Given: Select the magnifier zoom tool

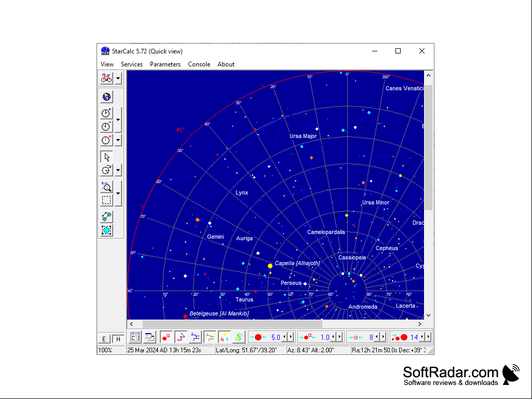Looking at the screenshot, I should coord(106,187).
